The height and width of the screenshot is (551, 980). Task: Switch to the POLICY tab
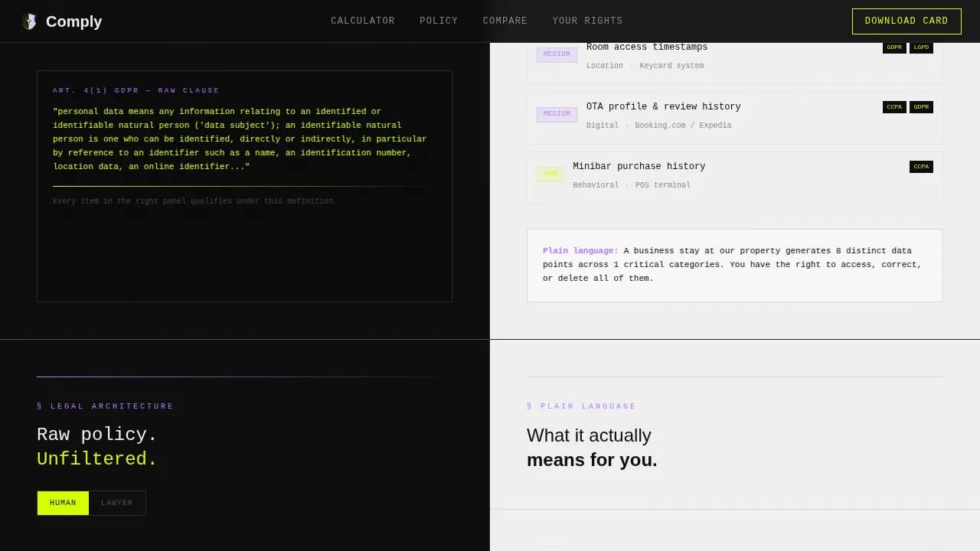439,21
